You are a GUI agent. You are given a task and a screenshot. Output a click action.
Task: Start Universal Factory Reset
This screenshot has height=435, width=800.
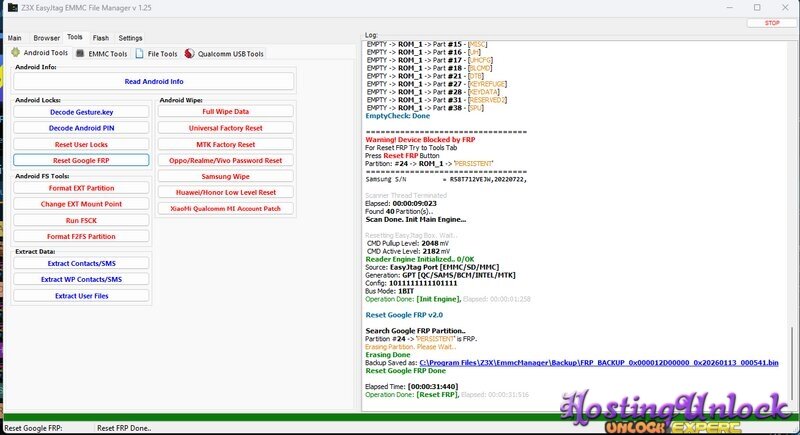tap(225, 128)
